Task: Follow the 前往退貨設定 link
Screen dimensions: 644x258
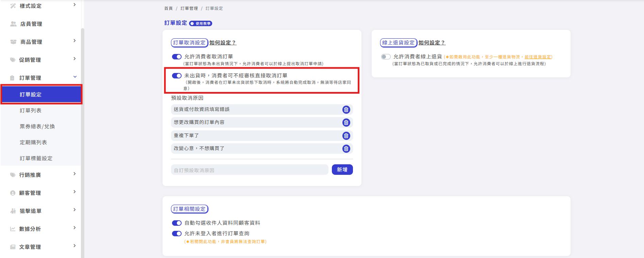Action: click(x=538, y=57)
